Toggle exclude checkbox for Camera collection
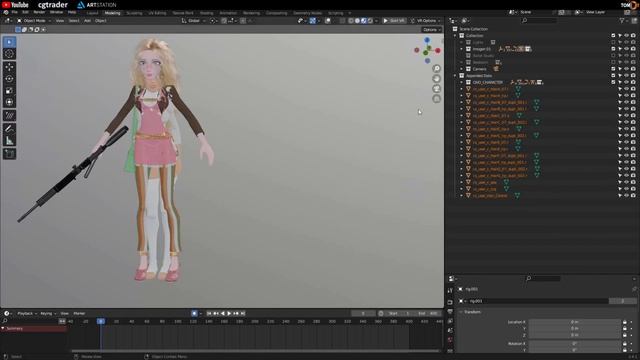Image resolution: width=640 pixels, height=360 pixels. coord(613,69)
